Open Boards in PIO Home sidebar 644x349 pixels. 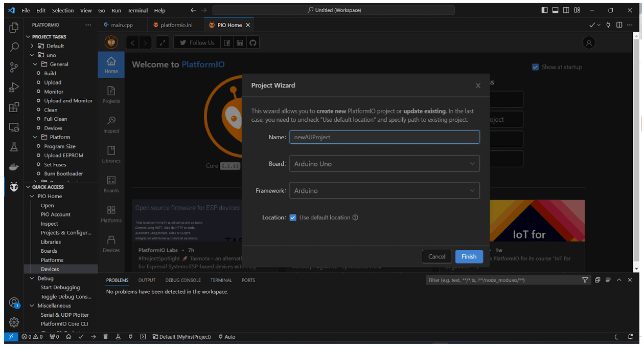pos(111,184)
